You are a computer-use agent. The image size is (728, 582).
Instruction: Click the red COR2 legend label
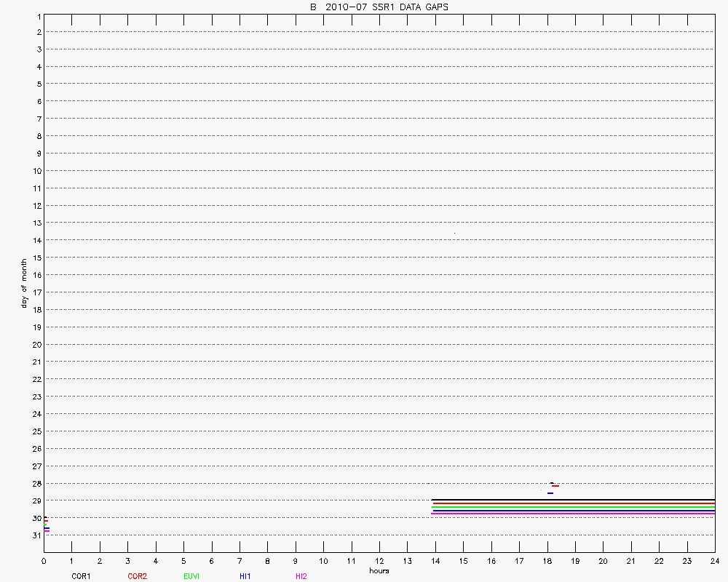pyautogui.click(x=137, y=576)
